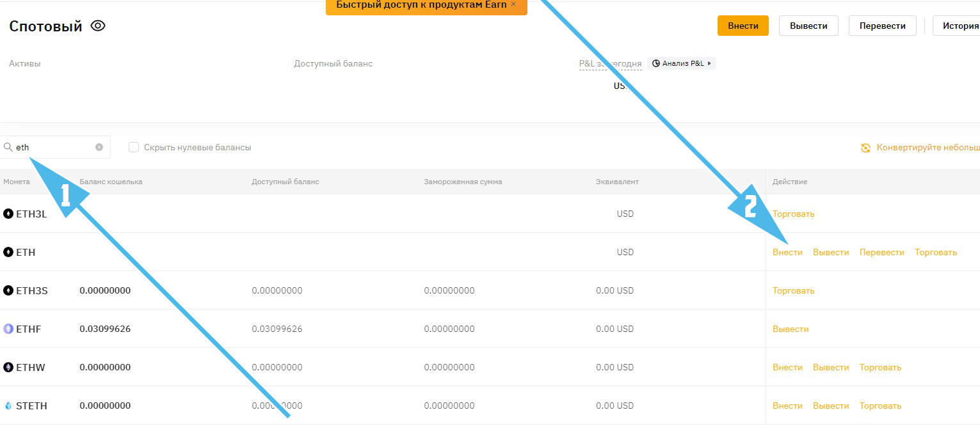This screenshot has width=980, height=433.
Task: Click Торговать for ETH3L
Action: 793,214
